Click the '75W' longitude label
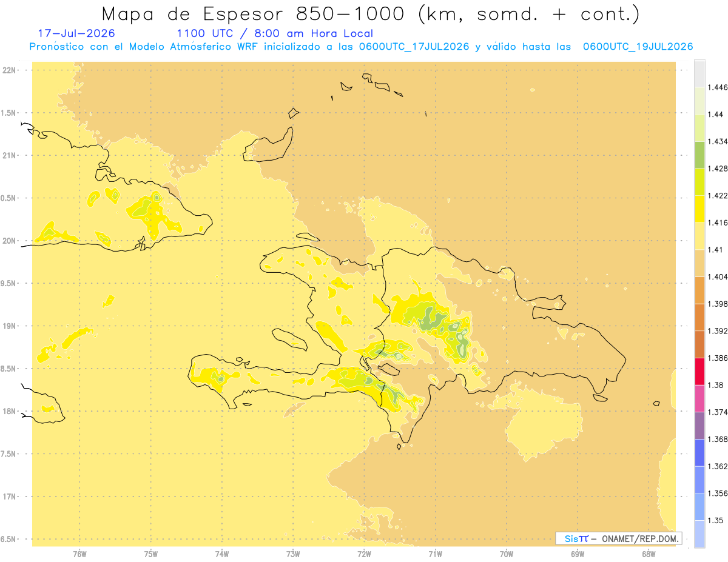728x562 pixels. coord(151,554)
